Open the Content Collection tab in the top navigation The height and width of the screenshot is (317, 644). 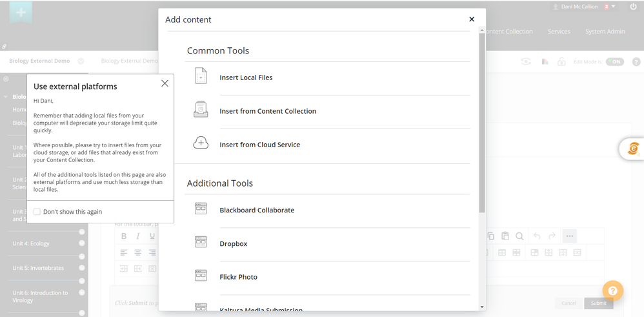pos(509,31)
